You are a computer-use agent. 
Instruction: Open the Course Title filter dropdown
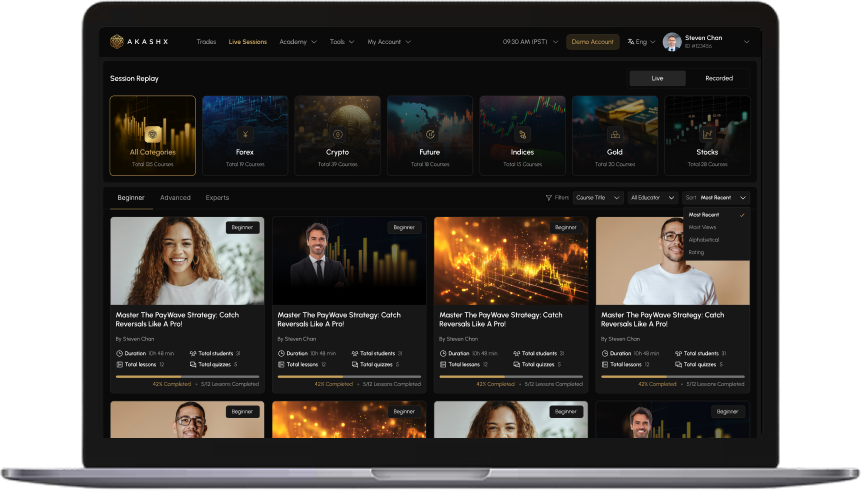(597, 198)
